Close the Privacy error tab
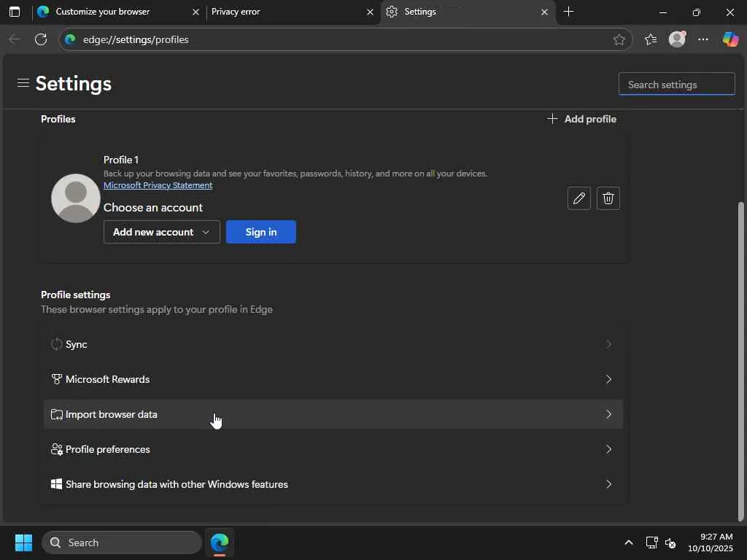The image size is (747, 560). tap(370, 12)
